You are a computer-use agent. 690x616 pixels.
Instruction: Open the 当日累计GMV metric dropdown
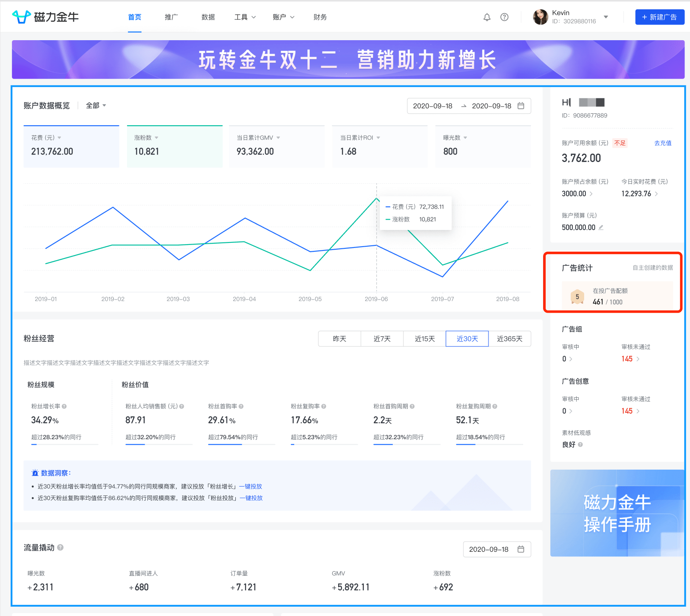click(278, 138)
